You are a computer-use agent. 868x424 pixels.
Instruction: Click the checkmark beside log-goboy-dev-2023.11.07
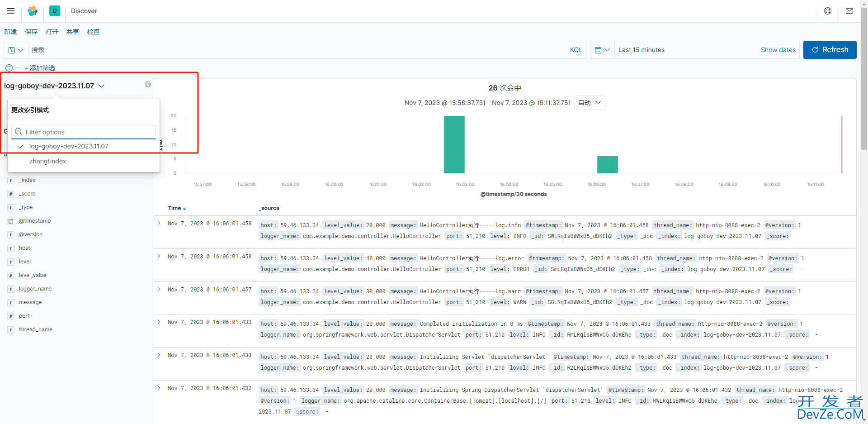click(x=20, y=147)
